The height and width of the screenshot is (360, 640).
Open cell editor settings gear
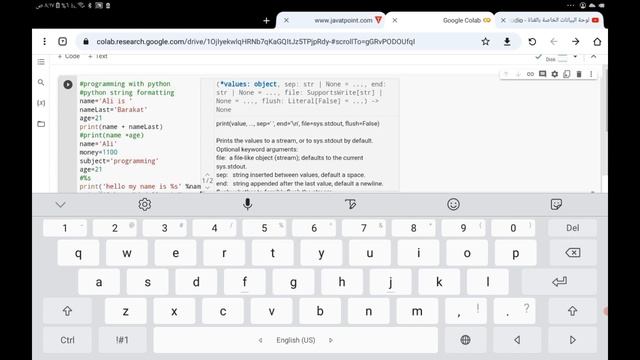(x=554, y=74)
